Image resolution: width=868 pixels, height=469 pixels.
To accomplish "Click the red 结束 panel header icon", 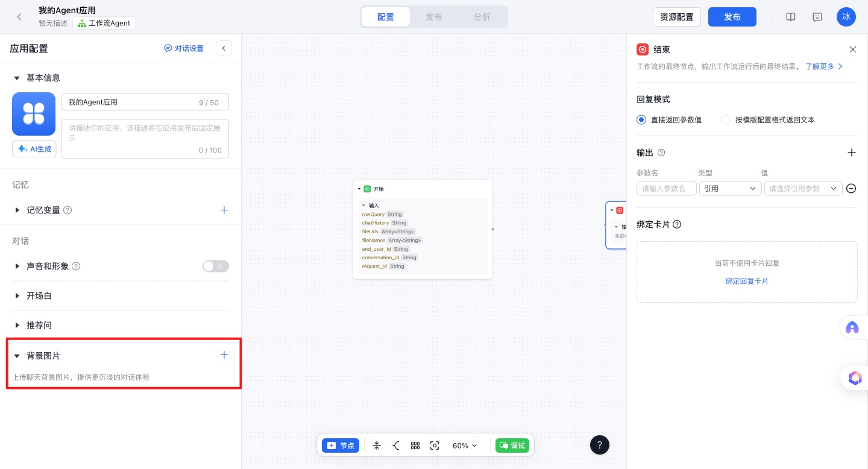I will click(x=643, y=49).
